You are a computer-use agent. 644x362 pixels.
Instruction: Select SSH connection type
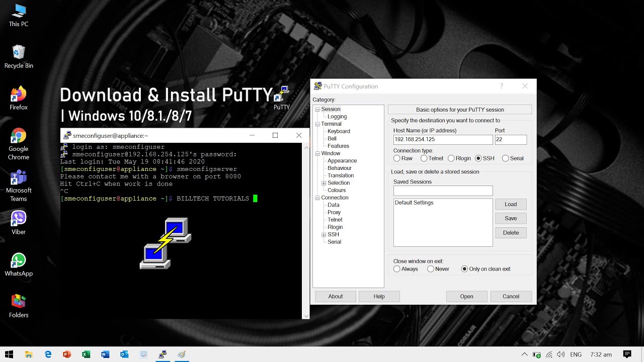[x=478, y=158]
